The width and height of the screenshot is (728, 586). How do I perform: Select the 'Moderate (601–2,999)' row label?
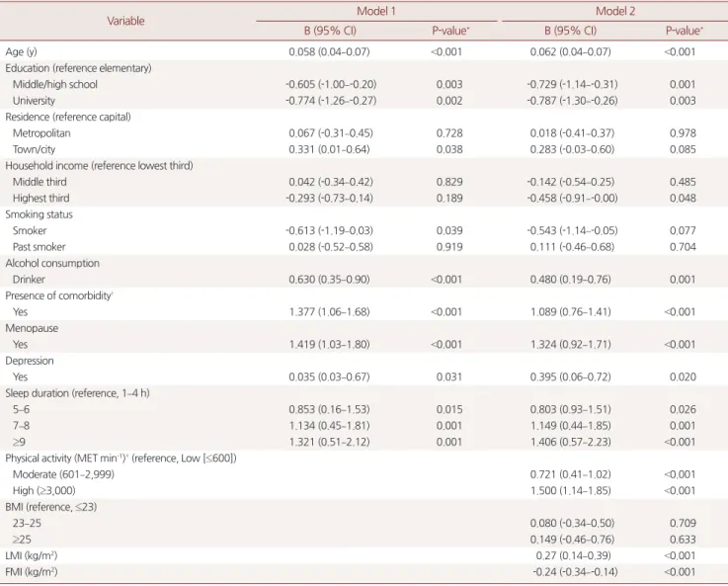click(x=63, y=474)
